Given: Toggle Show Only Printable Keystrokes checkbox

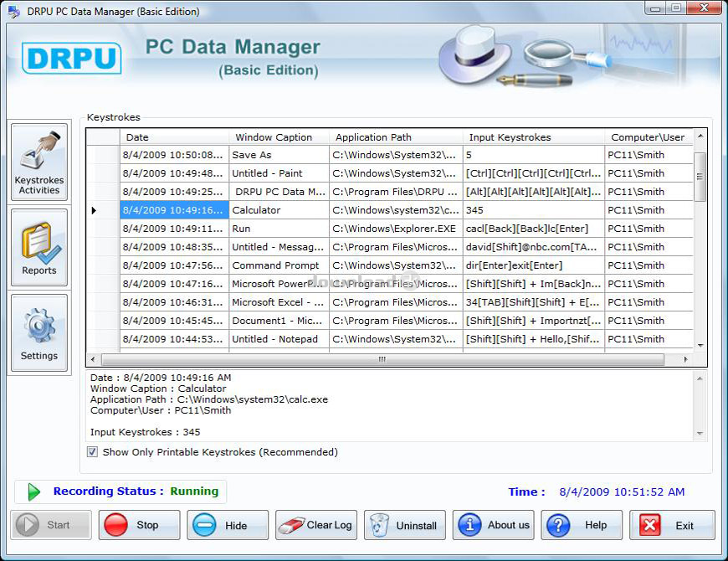Looking at the screenshot, I should pyautogui.click(x=92, y=452).
